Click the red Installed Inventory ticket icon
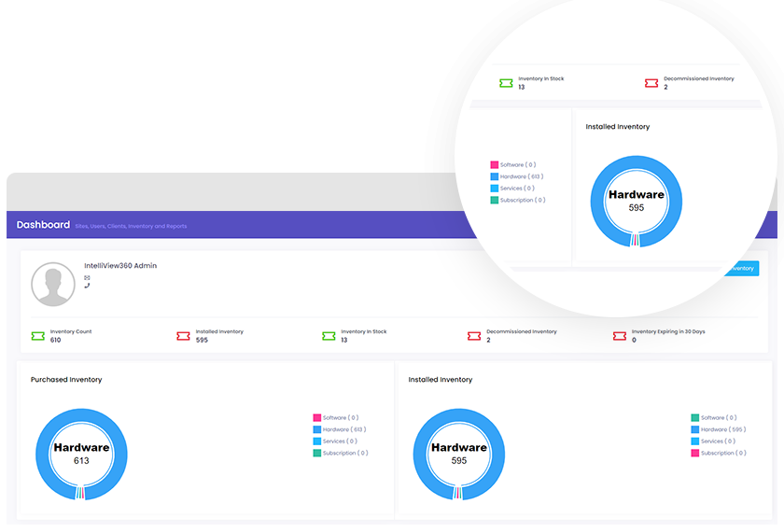 183,336
